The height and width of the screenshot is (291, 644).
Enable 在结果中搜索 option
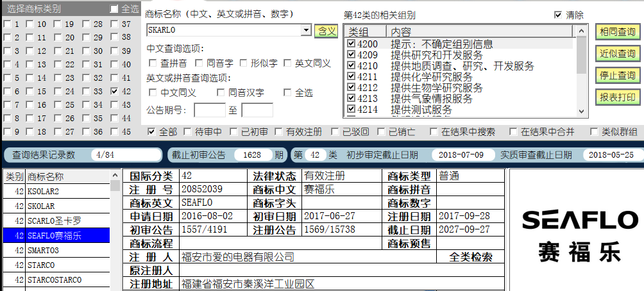tap(434, 132)
